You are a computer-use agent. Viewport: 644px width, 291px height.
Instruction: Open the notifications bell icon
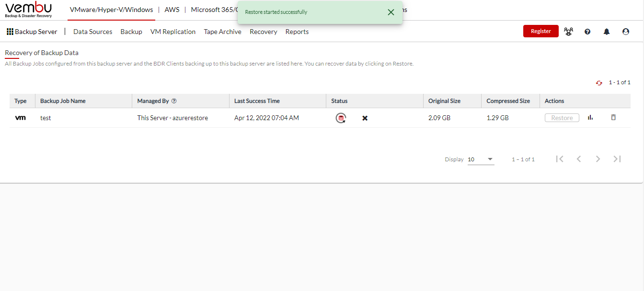(607, 32)
